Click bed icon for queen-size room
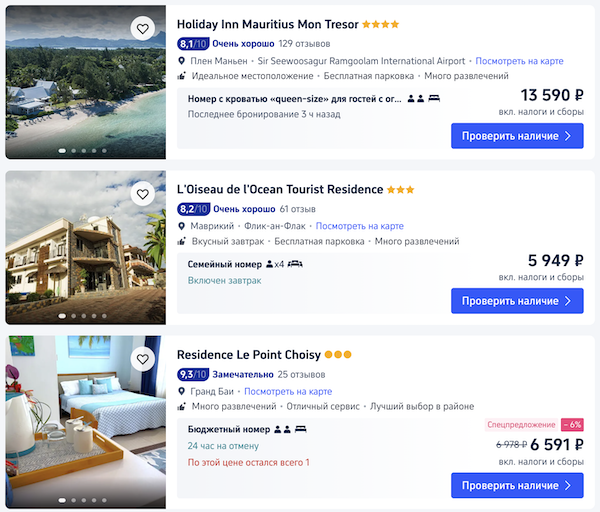This screenshot has width=600, height=512. pyautogui.click(x=434, y=99)
